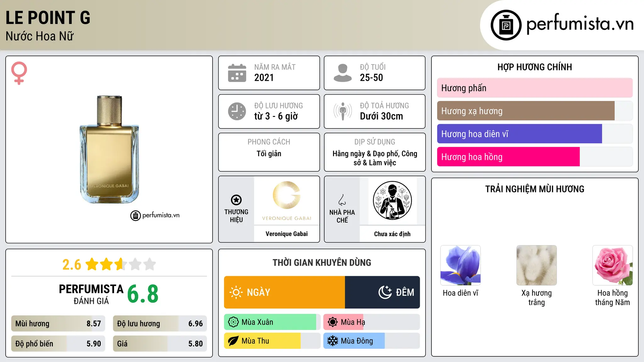The image size is (644, 362).
Task: Click the 2.6 user rating number
Action: 72,265
